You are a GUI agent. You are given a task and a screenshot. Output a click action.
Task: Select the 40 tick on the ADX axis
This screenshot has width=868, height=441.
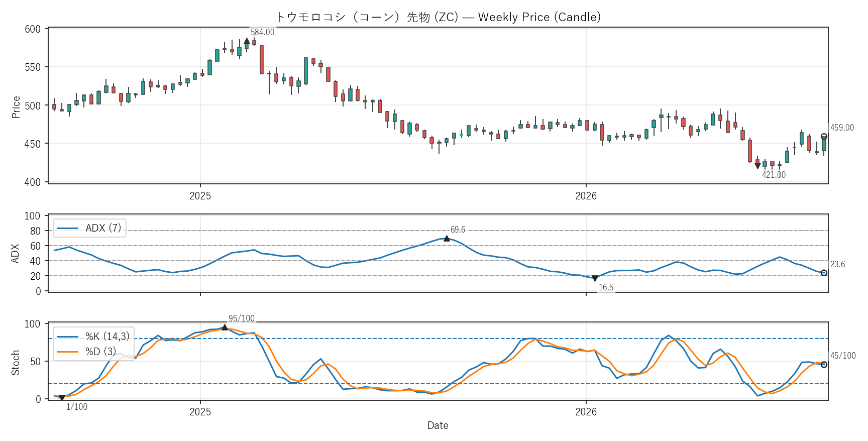pyautogui.click(x=36, y=261)
